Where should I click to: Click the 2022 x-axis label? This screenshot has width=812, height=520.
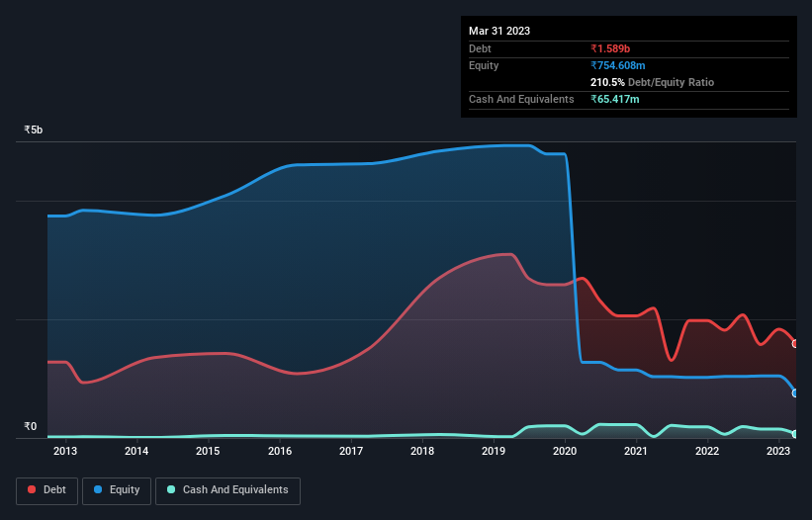(x=707, y=451)
